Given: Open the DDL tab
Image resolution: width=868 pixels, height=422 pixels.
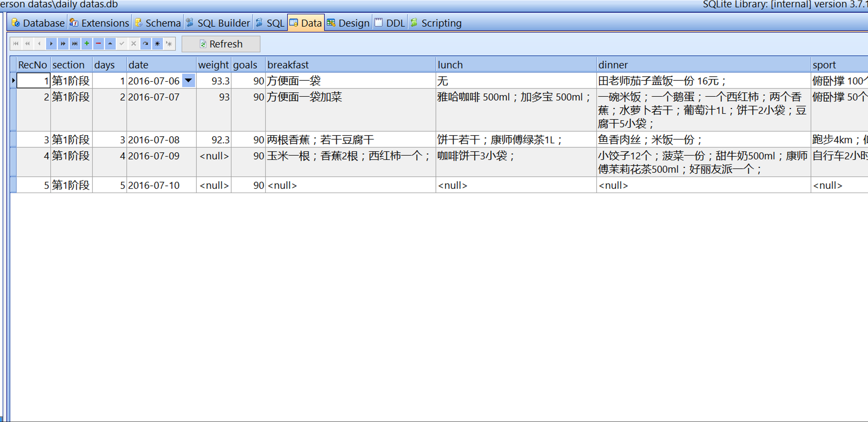Looking at the screenshot, I should (390, 23).
